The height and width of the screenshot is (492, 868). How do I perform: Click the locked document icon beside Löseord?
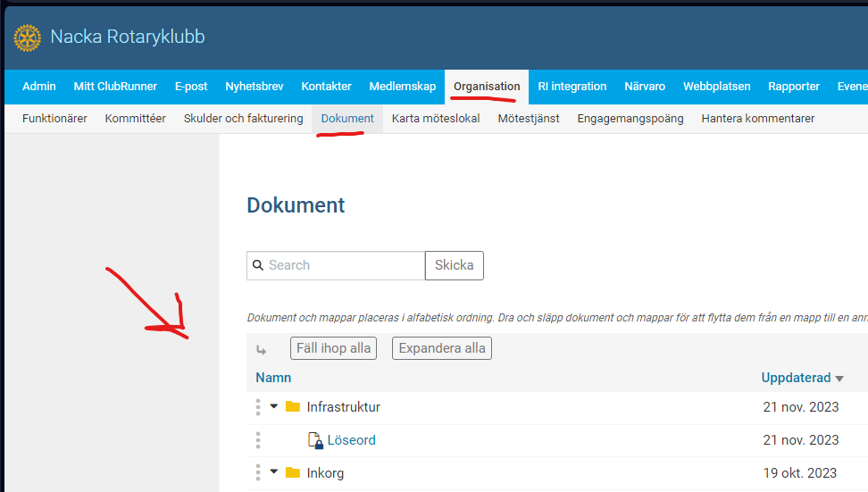(x=315, y=440)
